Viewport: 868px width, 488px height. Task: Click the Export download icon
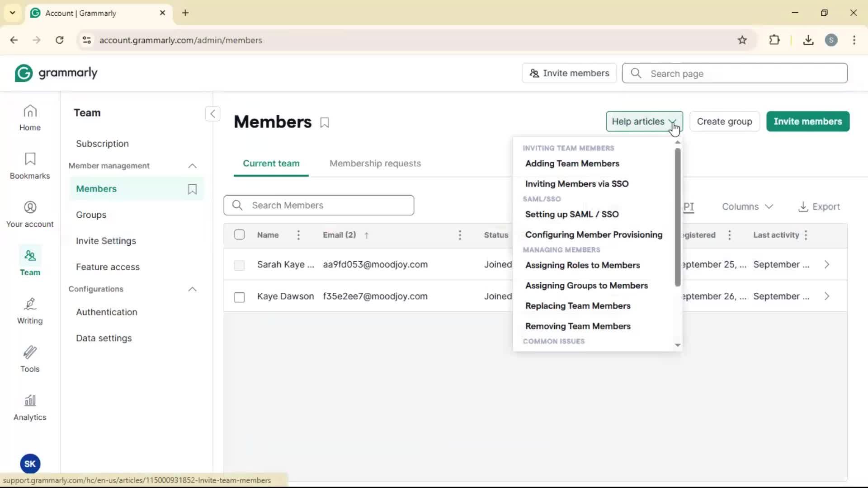tap(803, 206)
